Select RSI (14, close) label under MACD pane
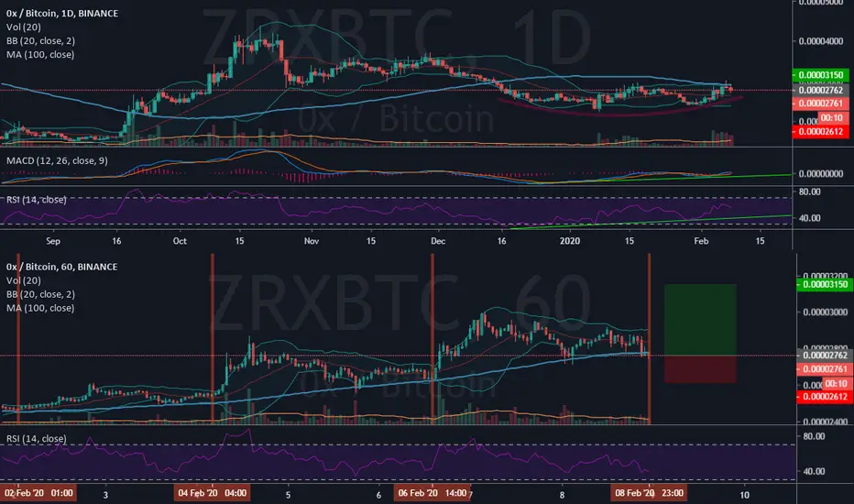Viewport: 854px width, 504px height. 36,200
